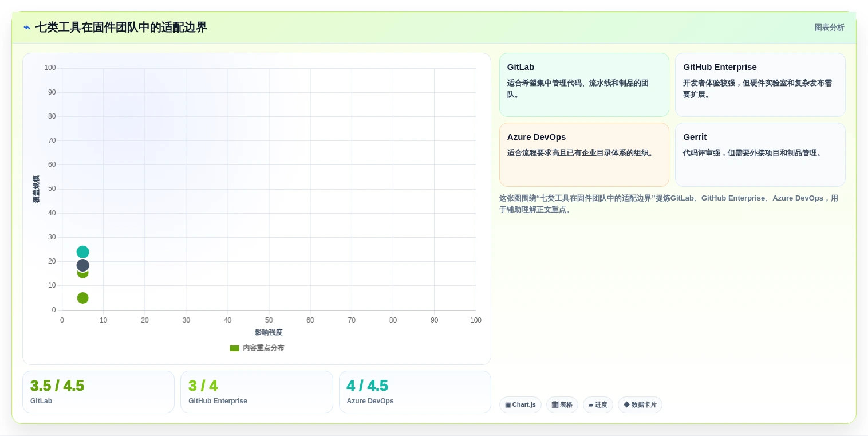
Task: Click the title 七类工具在固件团队中的适配边界
Action: tap(121, 28)
